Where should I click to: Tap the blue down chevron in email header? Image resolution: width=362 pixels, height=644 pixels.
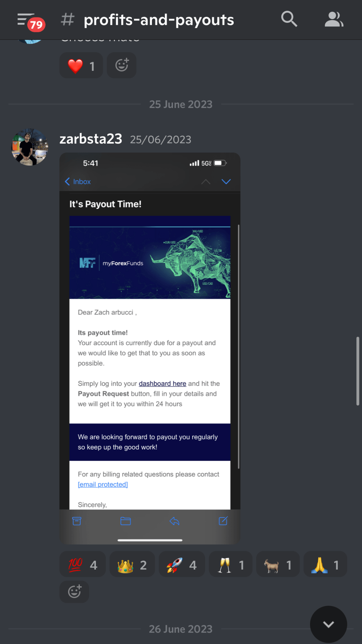click(226, 181)
